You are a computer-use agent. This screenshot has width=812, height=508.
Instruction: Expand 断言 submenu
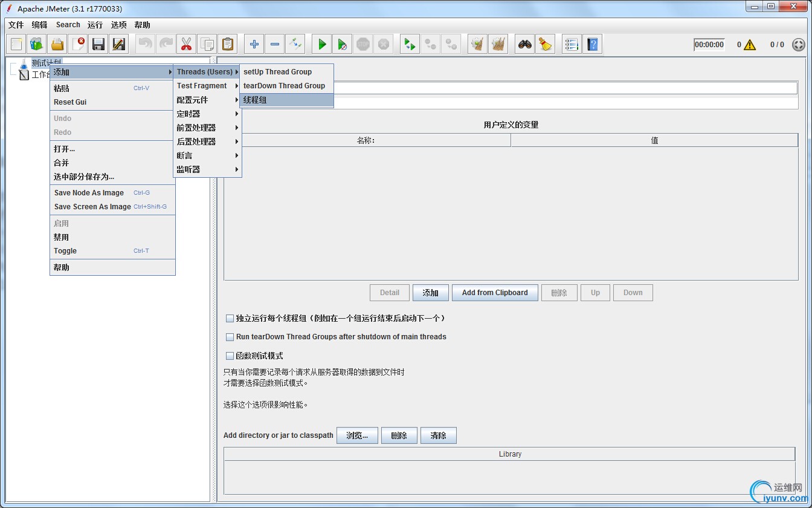tap(207, 155)
